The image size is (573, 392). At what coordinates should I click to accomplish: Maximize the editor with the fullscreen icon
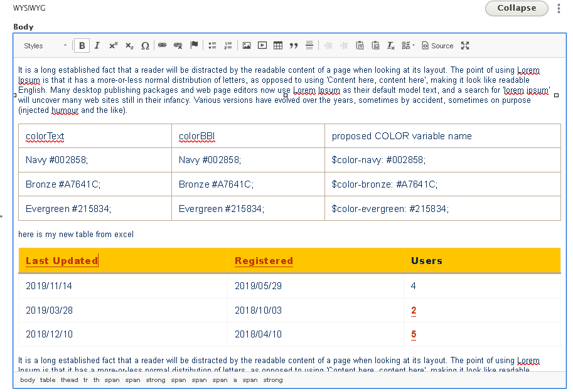[x=465, y=46]
